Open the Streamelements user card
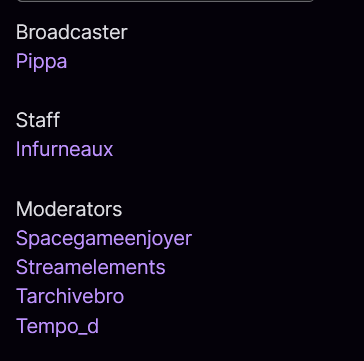The height and width of the screenshot is (361, 364). (x=90, y=267)
